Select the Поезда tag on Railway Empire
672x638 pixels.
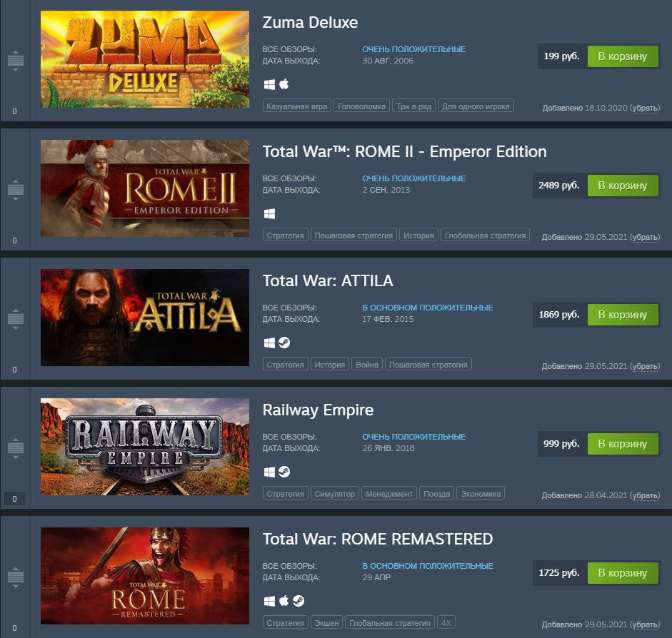[437, 494]
